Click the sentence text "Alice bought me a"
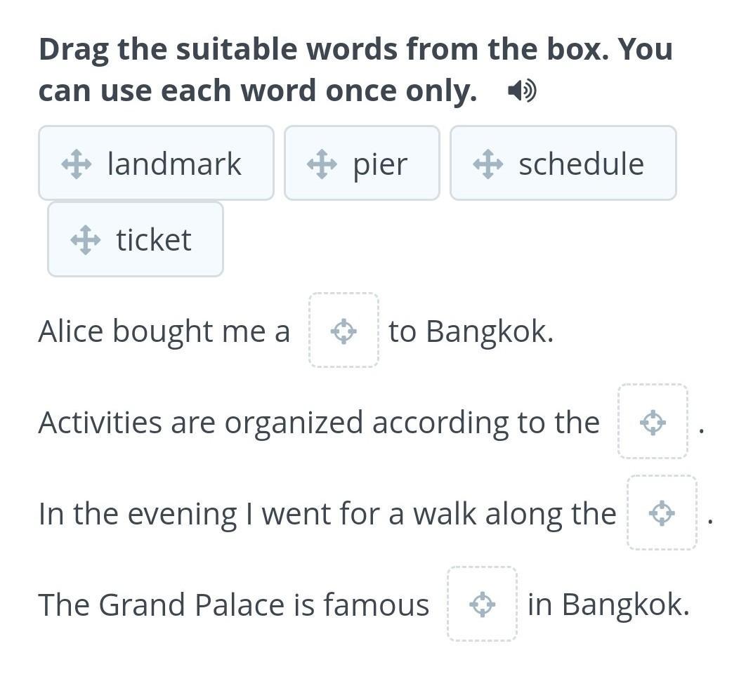 164,331
